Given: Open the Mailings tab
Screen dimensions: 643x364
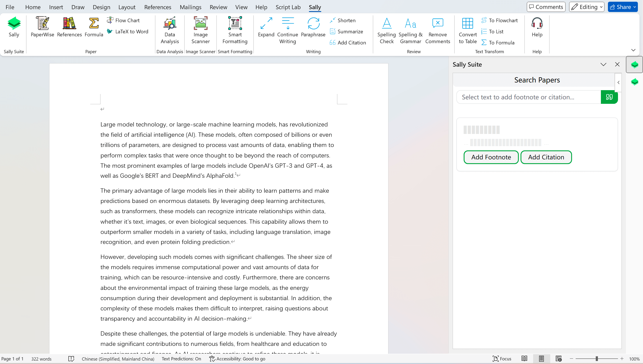Looking at the screenshot, I should pos(190,7).
